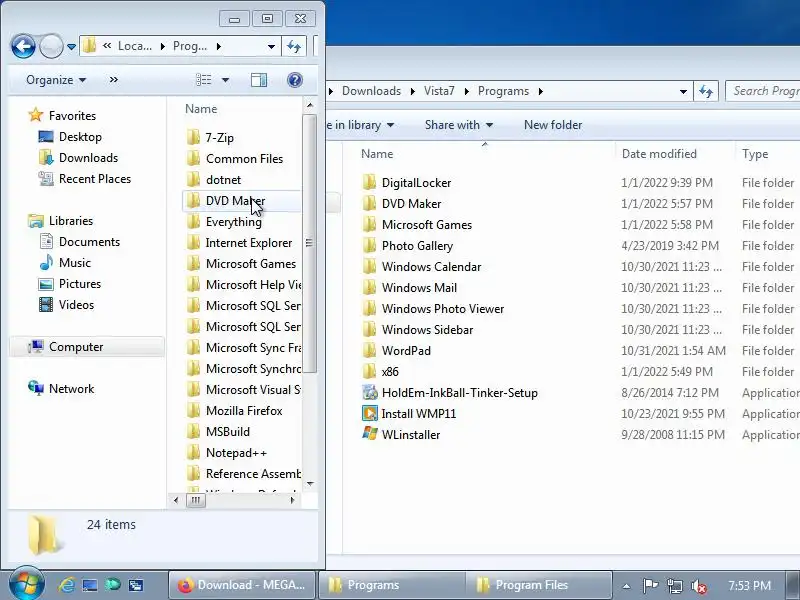The image size is (800, 600).
Task: Click the Windows Start orb
Action: pyautogui.click(x=27, y=585)
